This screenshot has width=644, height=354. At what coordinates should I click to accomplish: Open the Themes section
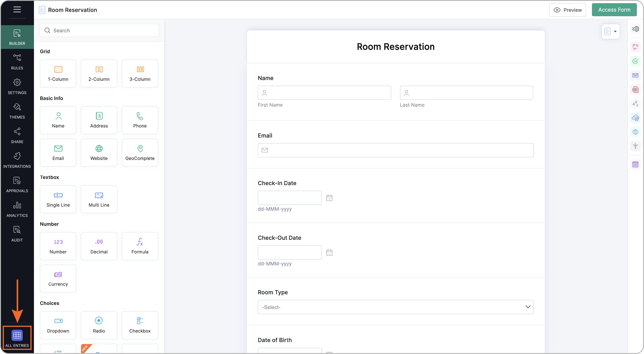point(17,111)
